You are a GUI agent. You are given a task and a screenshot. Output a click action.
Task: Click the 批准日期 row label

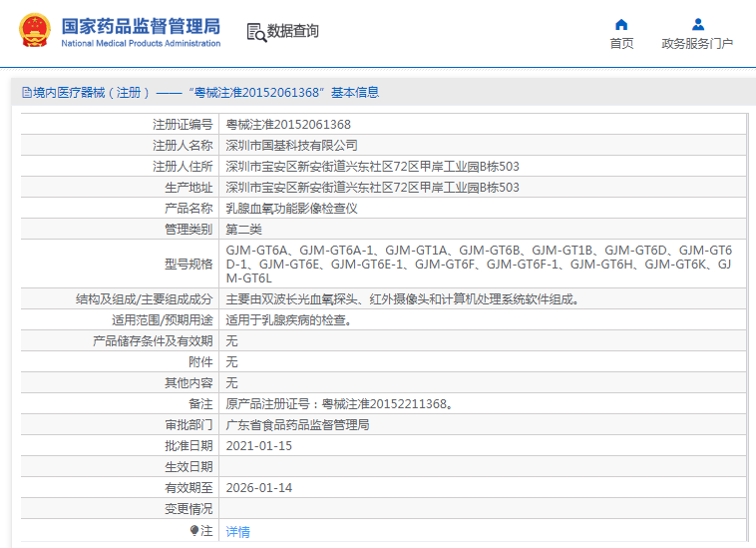pyautogui.click(x=189, y=446)
